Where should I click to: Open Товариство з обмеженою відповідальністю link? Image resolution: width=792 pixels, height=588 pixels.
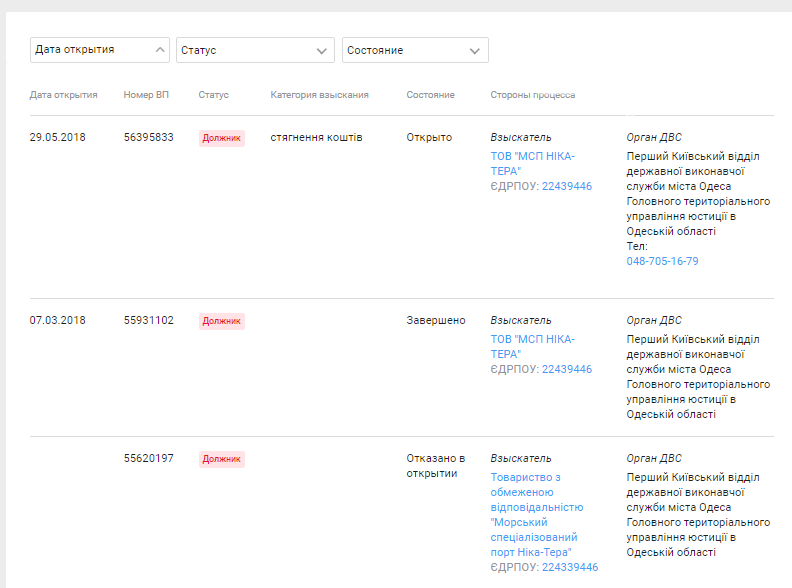pos(536,514)
